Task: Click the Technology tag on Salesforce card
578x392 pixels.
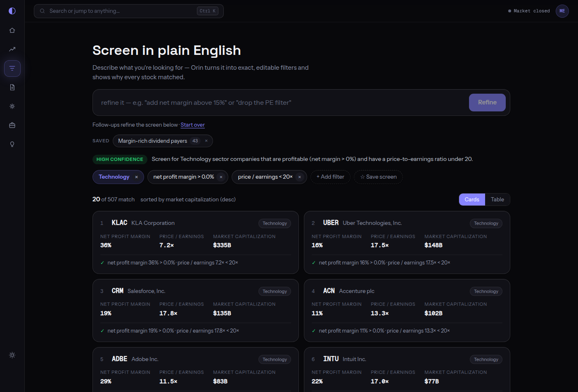Action: (275, 291)
